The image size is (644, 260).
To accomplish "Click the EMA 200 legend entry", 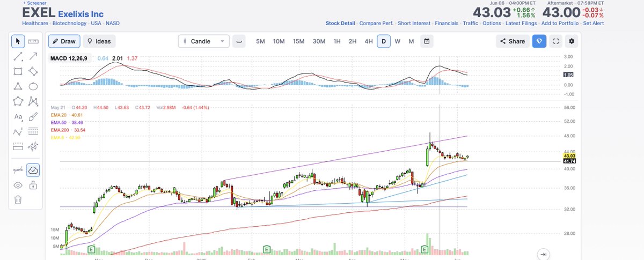I will coord(68,130).
